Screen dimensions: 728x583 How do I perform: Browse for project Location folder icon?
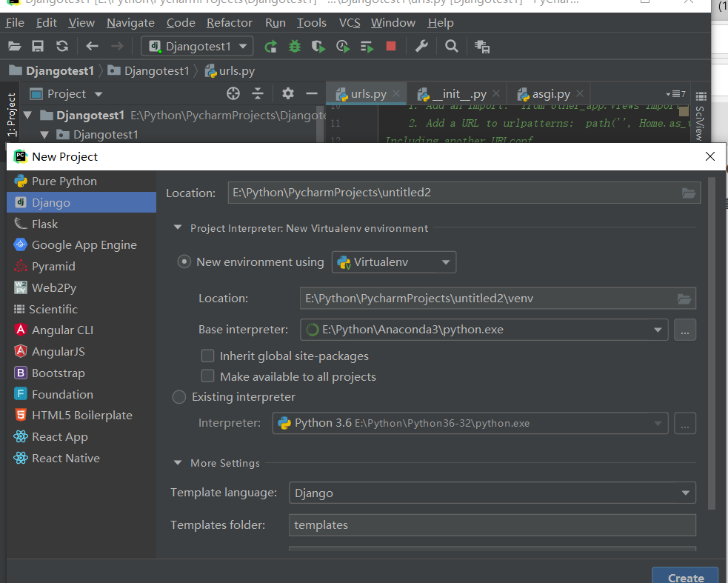click(689, 193)
